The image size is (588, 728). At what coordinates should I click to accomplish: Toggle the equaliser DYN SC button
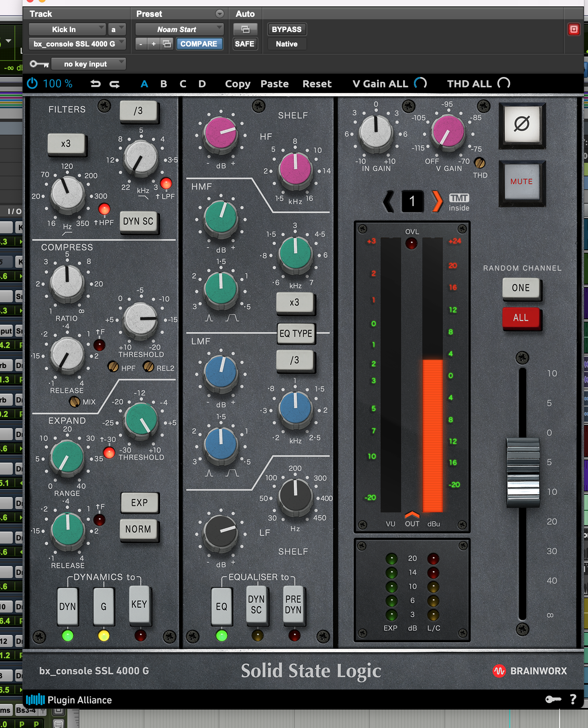[x=257, y=605]
